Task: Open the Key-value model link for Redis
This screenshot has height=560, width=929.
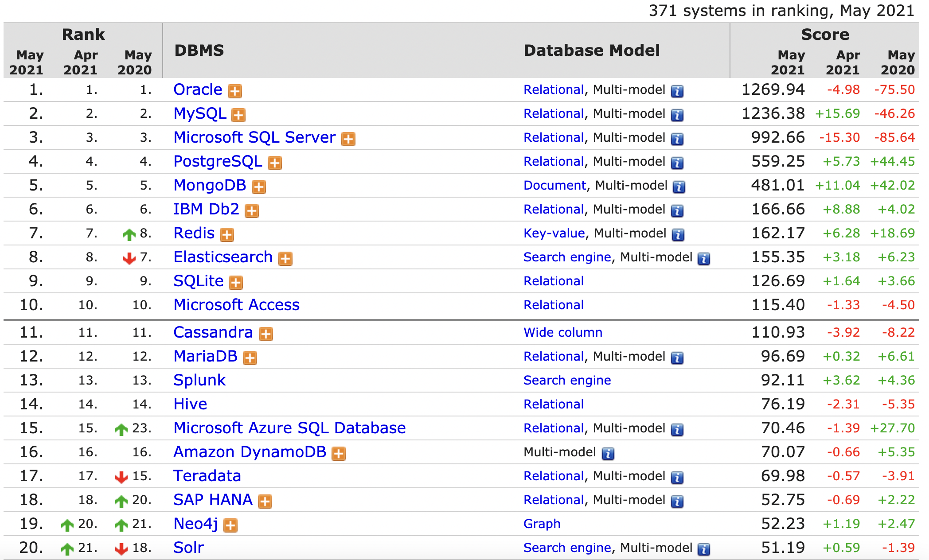Action: [554, 233]
